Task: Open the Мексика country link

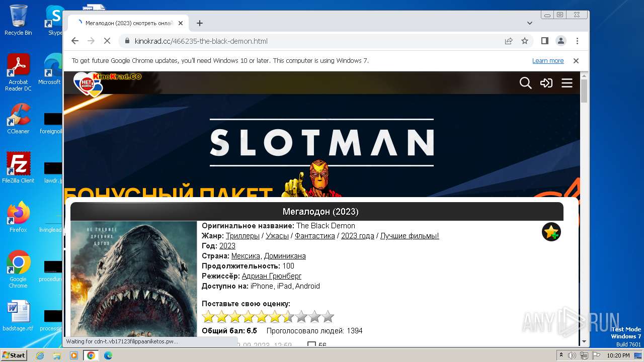Action: [x=246, y=256]
